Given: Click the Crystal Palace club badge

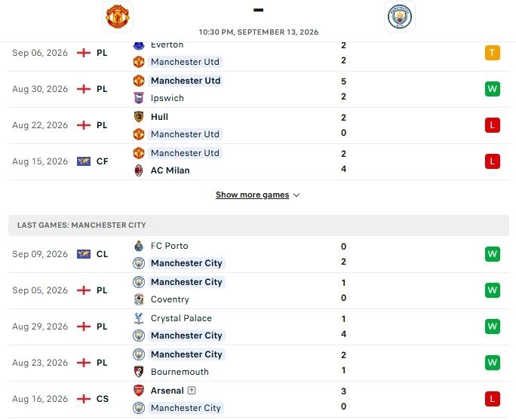Looking at the screenshot, I should coord(139,318).
